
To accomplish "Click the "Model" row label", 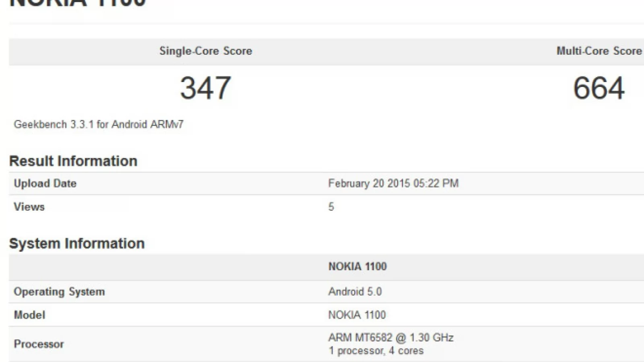I will [29, 315].
